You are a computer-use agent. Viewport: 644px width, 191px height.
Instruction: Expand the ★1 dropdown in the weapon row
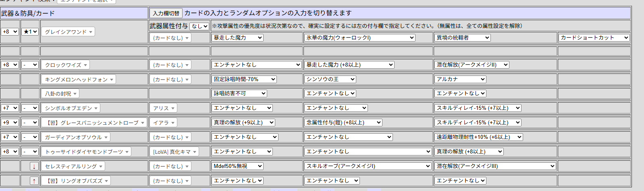click(x=30, y=31)
